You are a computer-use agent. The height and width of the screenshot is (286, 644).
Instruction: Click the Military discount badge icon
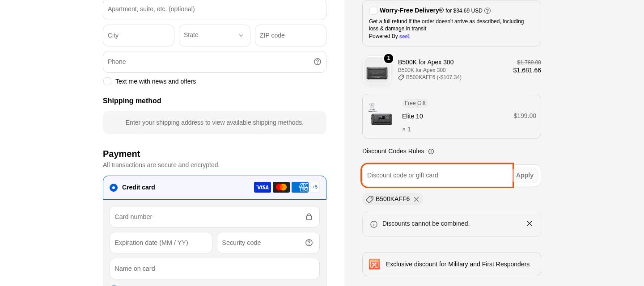click(x=374, y=264)
